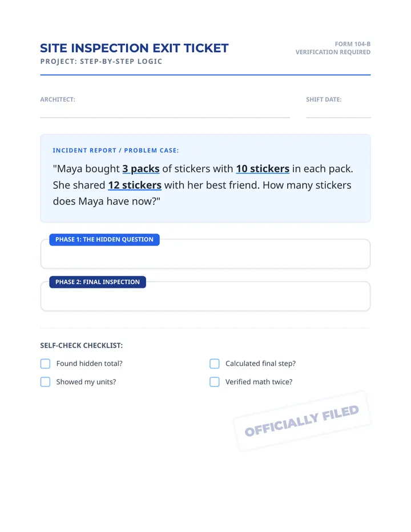Click the 'Form 104-B' text

[x=353, y=44]
